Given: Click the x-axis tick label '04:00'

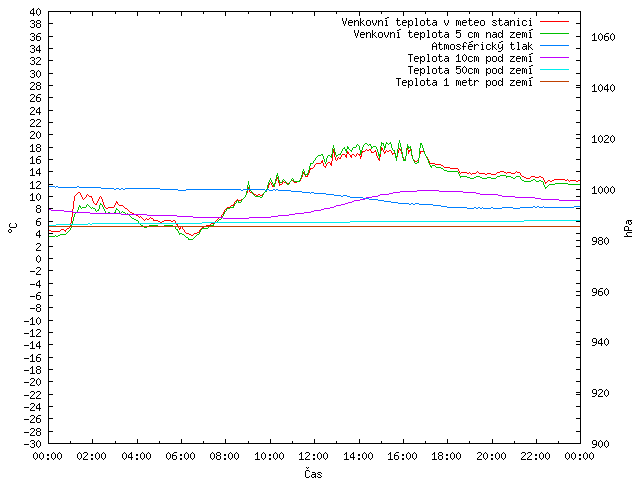Looking at the screenshot, I should point(136,456).
